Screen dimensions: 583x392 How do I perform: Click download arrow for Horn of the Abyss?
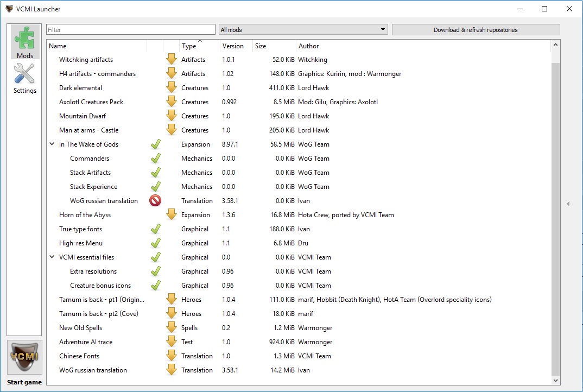(172, 215)
